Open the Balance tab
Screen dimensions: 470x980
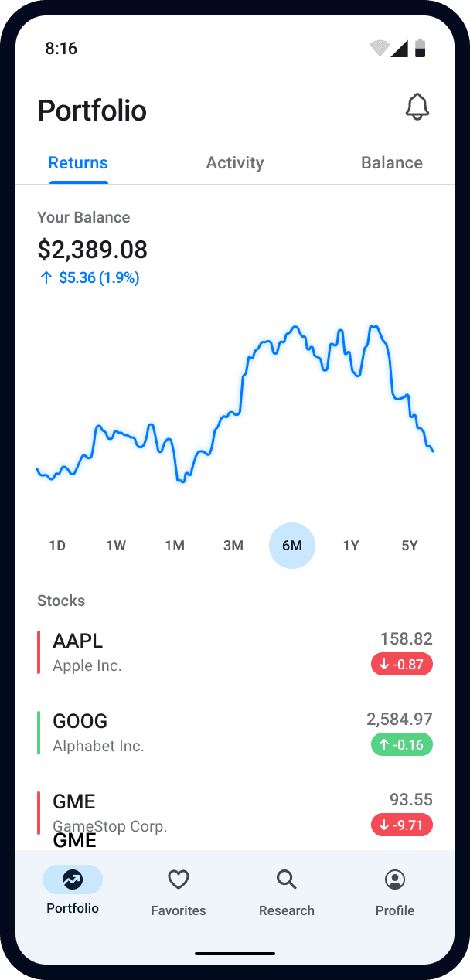coord(392,163)
